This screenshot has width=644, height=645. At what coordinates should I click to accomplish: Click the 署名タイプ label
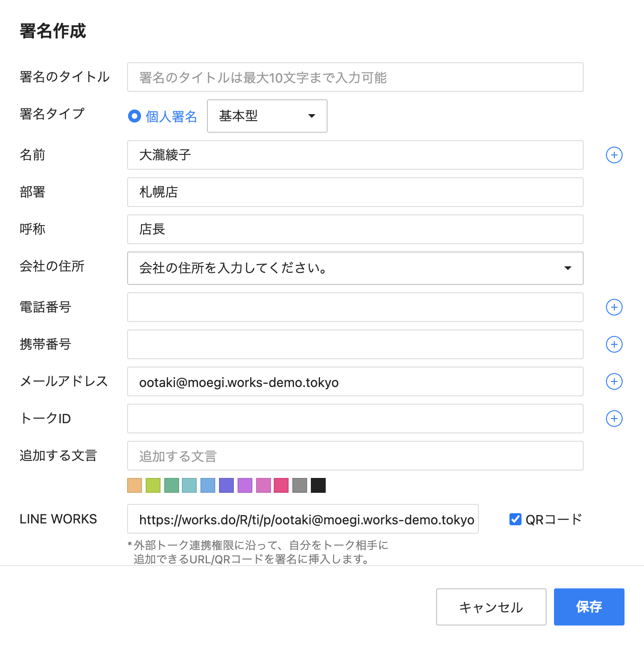click(52, 114)
